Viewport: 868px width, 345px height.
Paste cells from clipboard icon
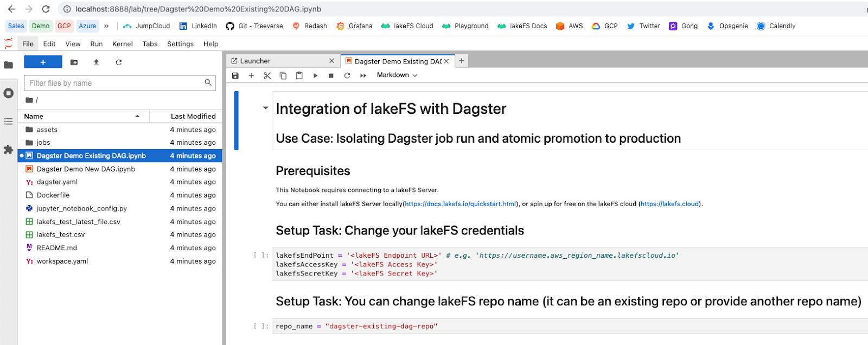click(299, 75)
